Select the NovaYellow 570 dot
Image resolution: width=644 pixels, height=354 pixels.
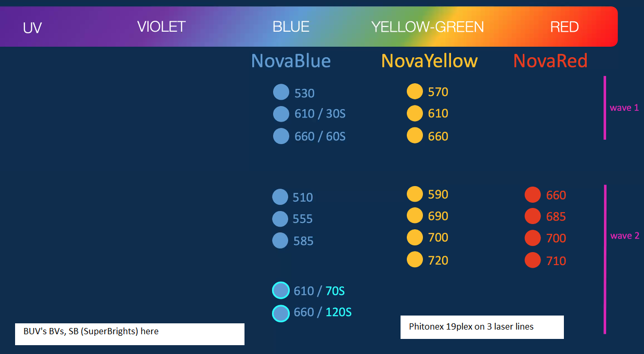(415, 91)
